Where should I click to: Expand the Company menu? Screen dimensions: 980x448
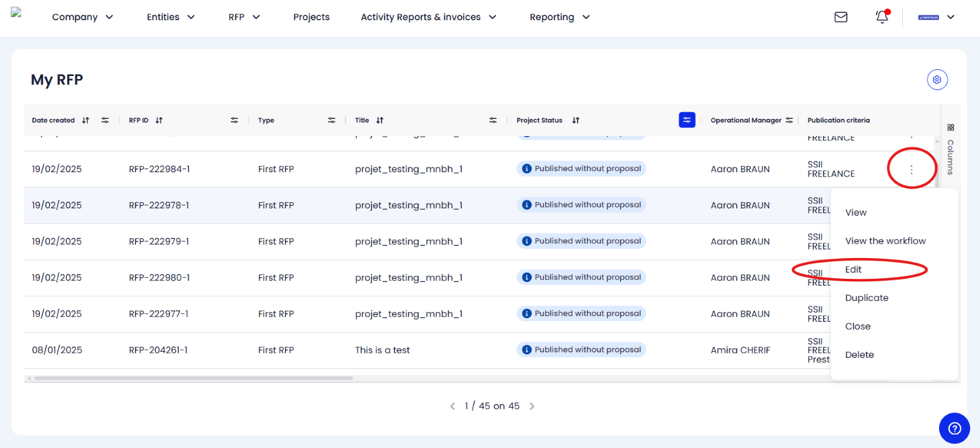pos(83,17)
